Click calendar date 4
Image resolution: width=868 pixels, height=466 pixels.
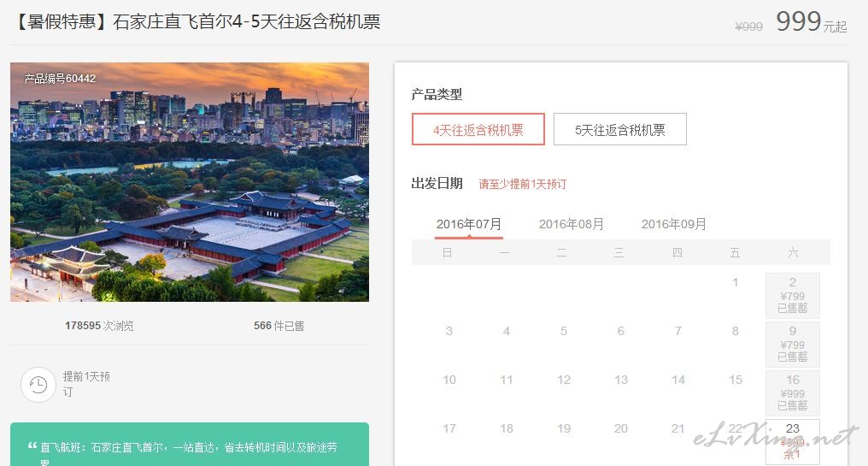tap(506, 332)
